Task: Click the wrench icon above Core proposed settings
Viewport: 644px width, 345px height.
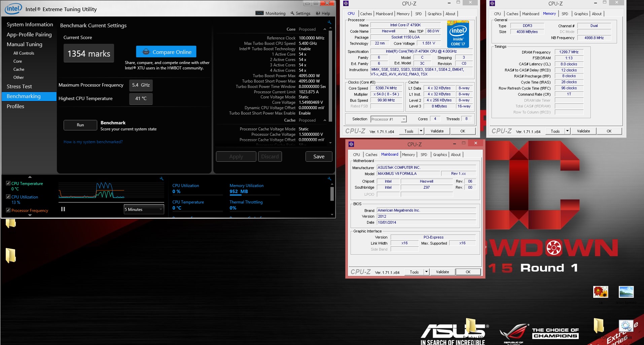Action: click(329, 22)
